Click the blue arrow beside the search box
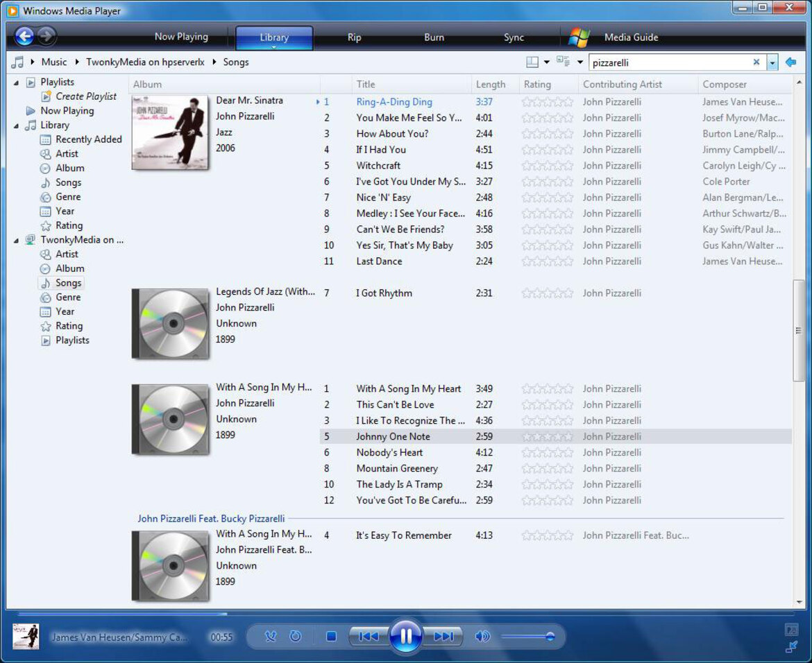 tap(790, 62)
